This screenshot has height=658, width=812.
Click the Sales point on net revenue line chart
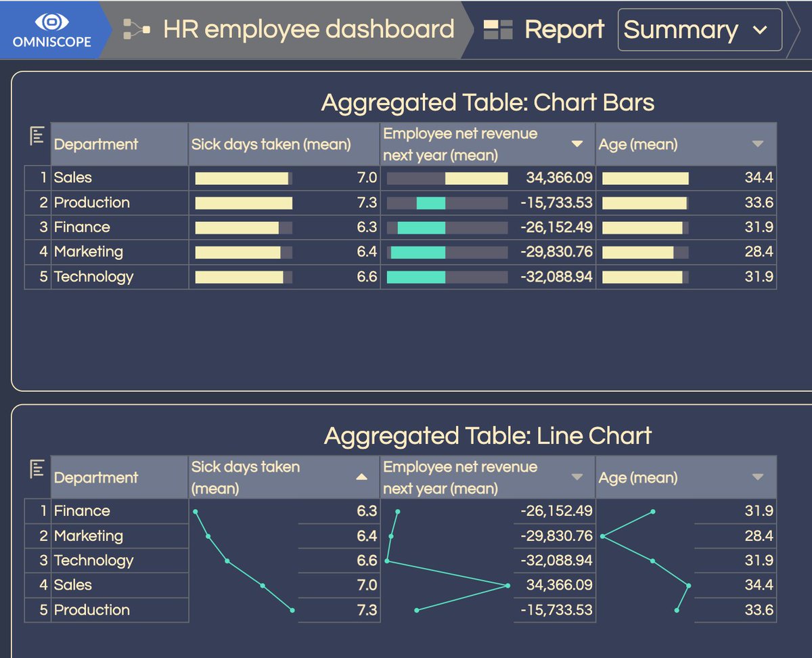tap(507, 586)
